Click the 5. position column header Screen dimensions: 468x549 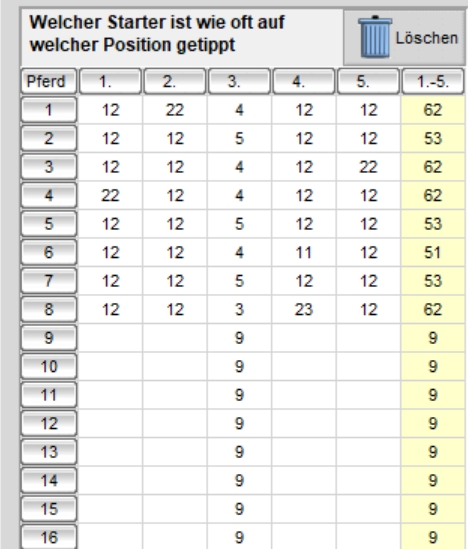click(368, 82)
